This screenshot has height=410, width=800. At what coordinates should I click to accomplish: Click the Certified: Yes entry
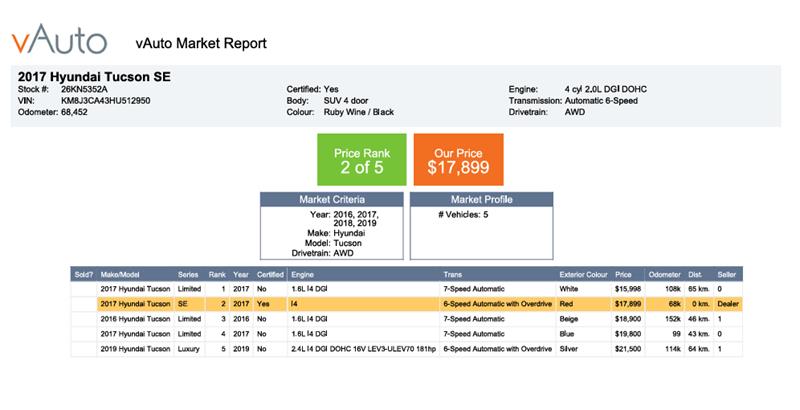click(x=312, y=89)
